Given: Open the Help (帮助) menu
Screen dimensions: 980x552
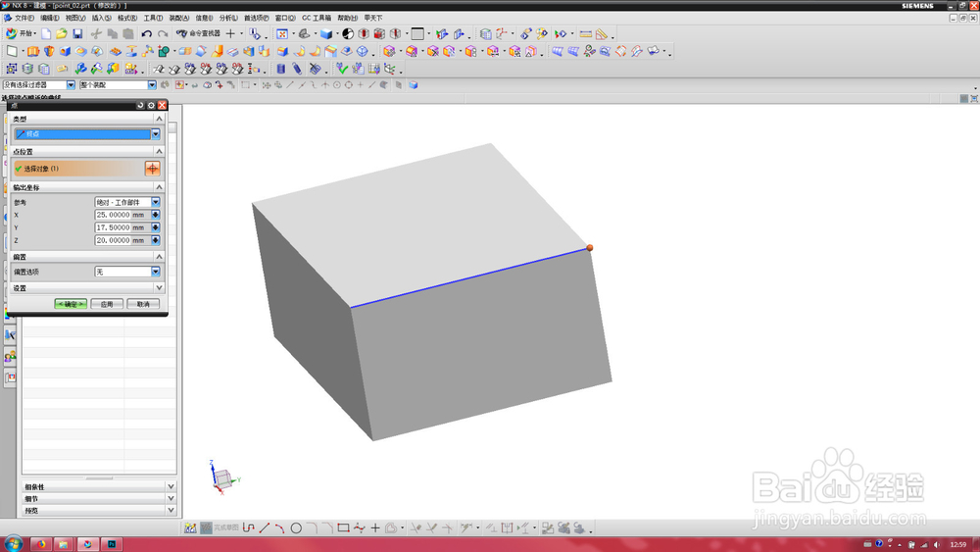Looking at the screenshot, I should coord(348,18).
